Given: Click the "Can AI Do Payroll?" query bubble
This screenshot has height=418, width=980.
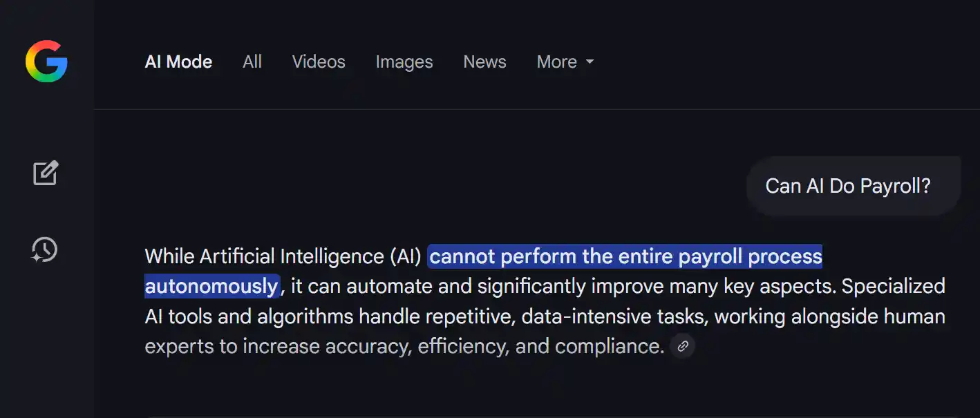Looking at the screenshot, I should pyautogui.click(x=848, y=186).
